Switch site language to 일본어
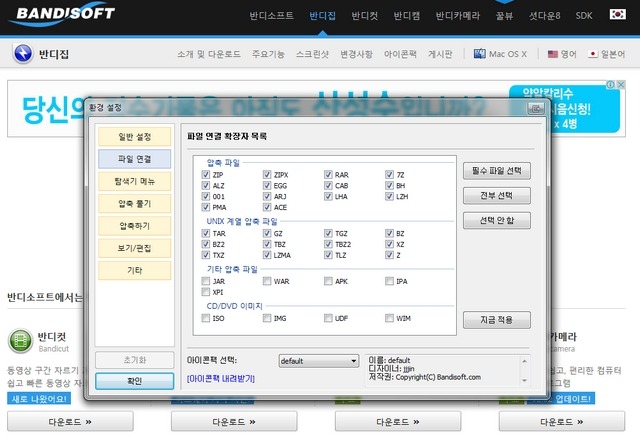 tap(607, 53)
